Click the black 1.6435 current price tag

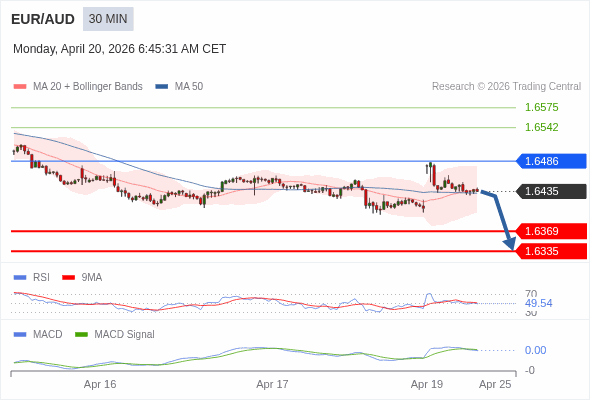[551, 191]
